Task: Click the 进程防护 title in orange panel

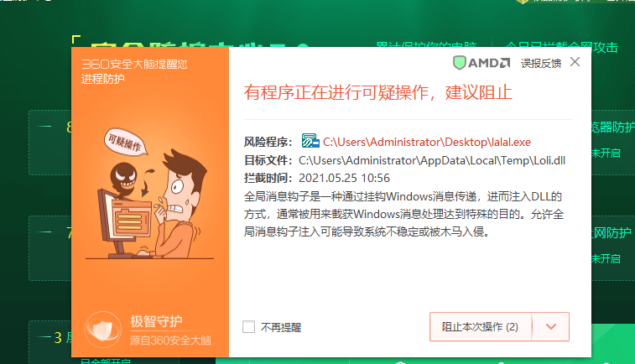Action: point(103,79)
